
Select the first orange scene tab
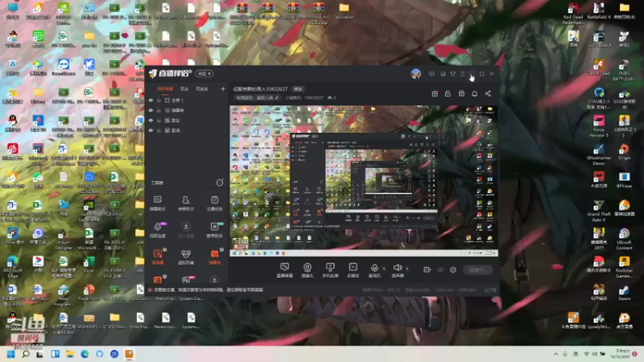coord(165,88)
